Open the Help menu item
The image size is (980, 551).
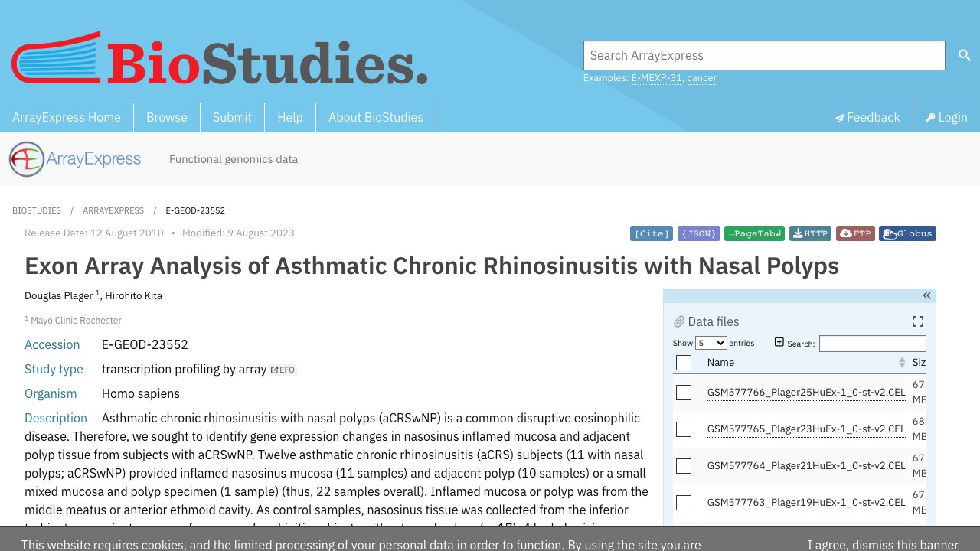(290, 117)
